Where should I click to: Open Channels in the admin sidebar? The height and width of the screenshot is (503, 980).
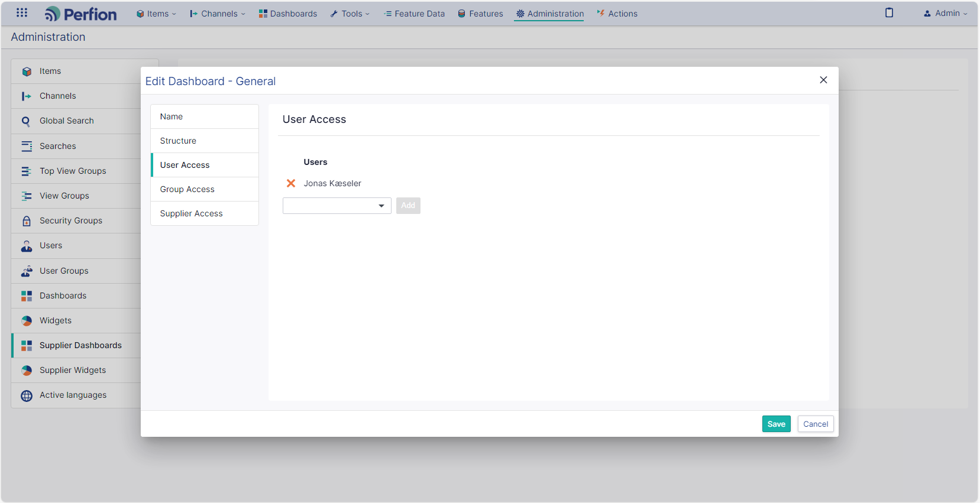76,96
